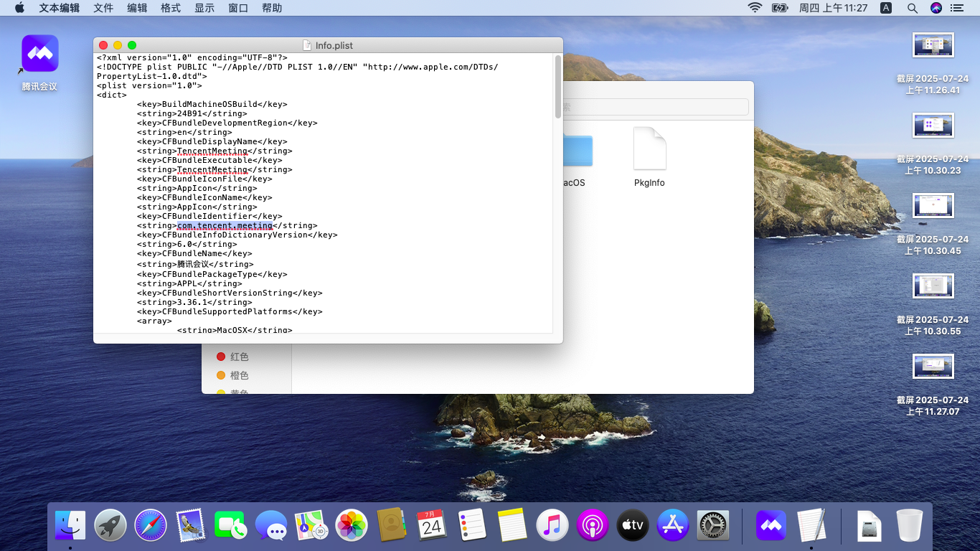Open input source 'A' menu
Viewport: 980px width, 551px height.
886,8
